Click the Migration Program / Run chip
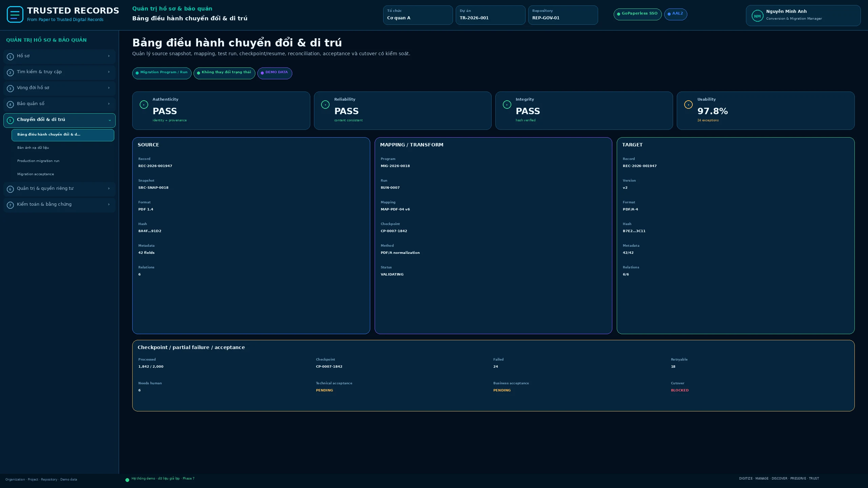Viewport: 868px width, 488px height. tap(162, 73)
